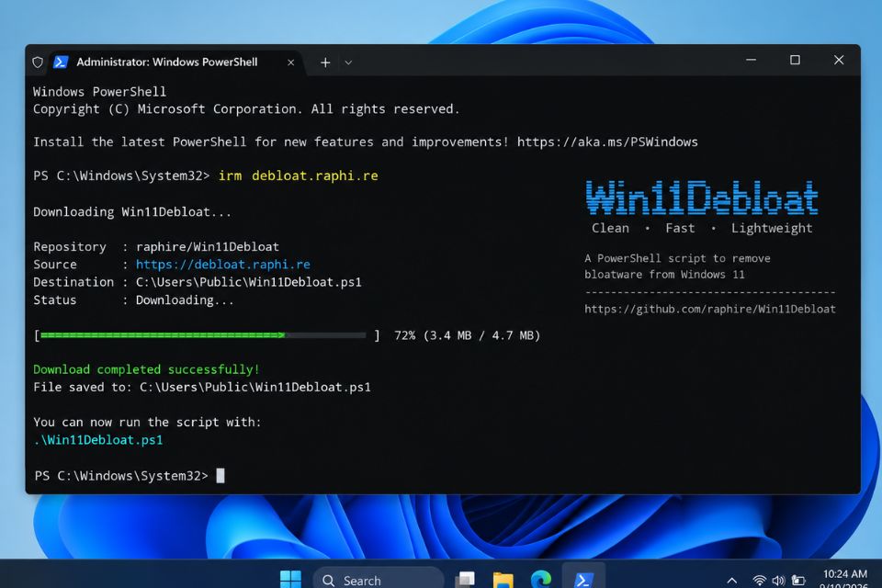Click 'Downloading Win11Debloat...' line

click(132, 212)
